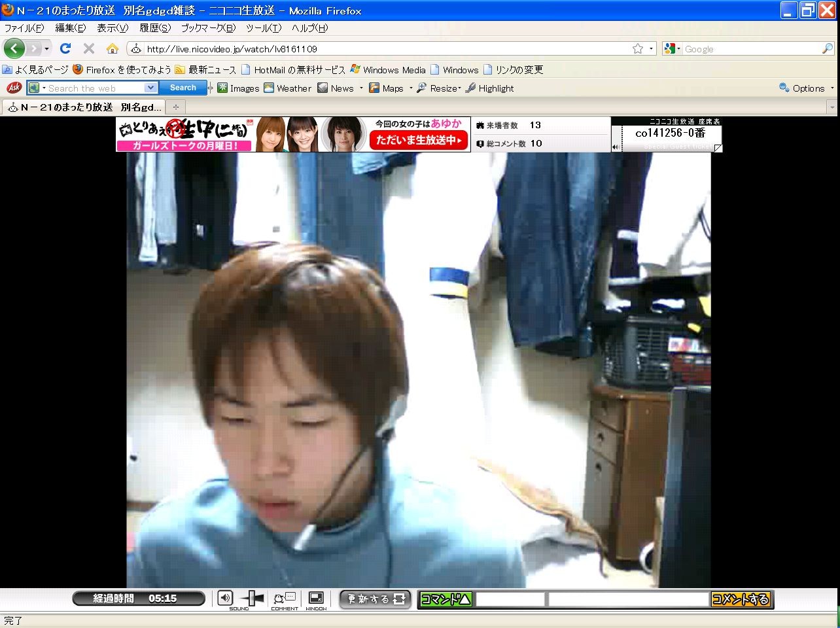Switch player size with the WINDOW icon
This screenshot has height=628, width=840.
click(316, 598)
